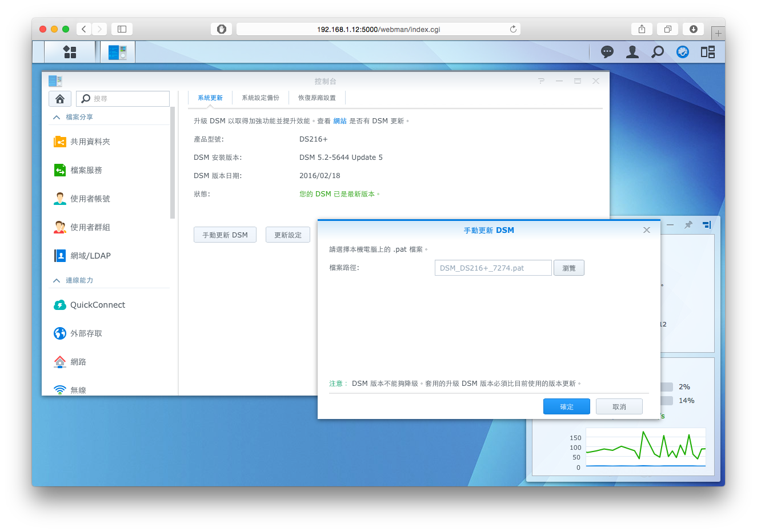This screenshot has height=532, width=757.
Task: Click widget panel layout icon
Action: 707,225
